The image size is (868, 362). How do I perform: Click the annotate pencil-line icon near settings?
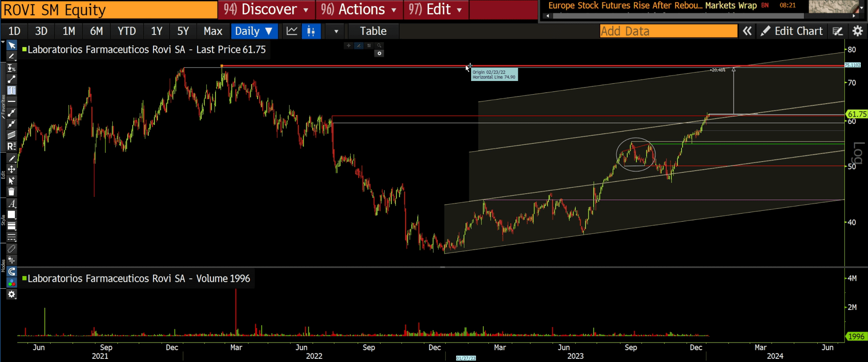coord(838,31)
